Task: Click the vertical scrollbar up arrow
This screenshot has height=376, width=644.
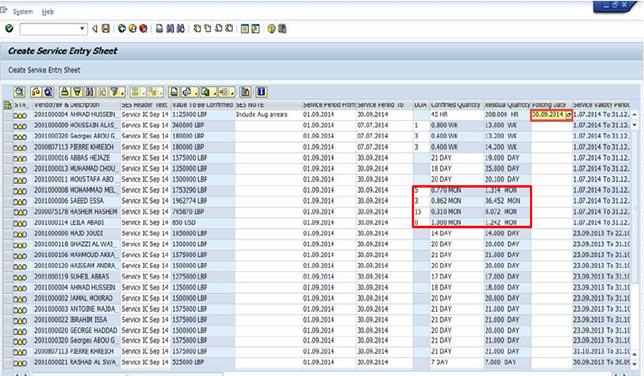Action: pos(635,115)
